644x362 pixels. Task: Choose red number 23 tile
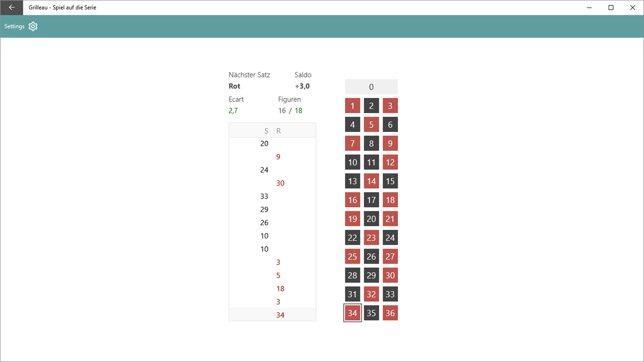[371, 238]
